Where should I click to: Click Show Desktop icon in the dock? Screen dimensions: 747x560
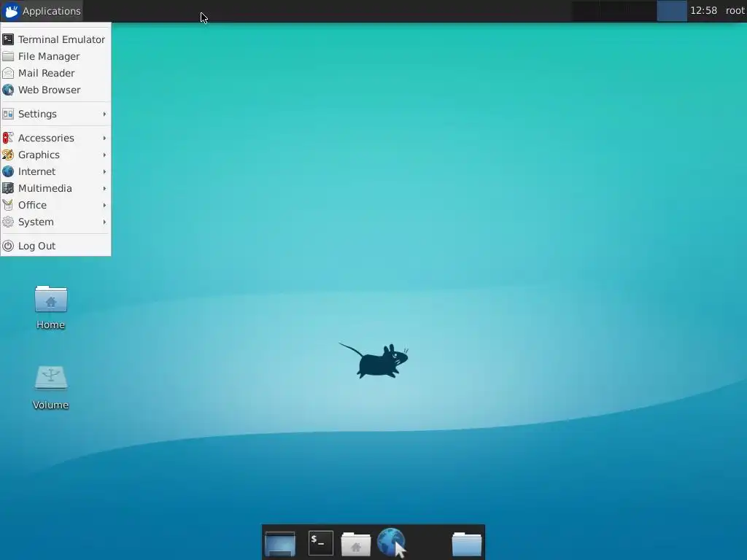click(280, 543)
